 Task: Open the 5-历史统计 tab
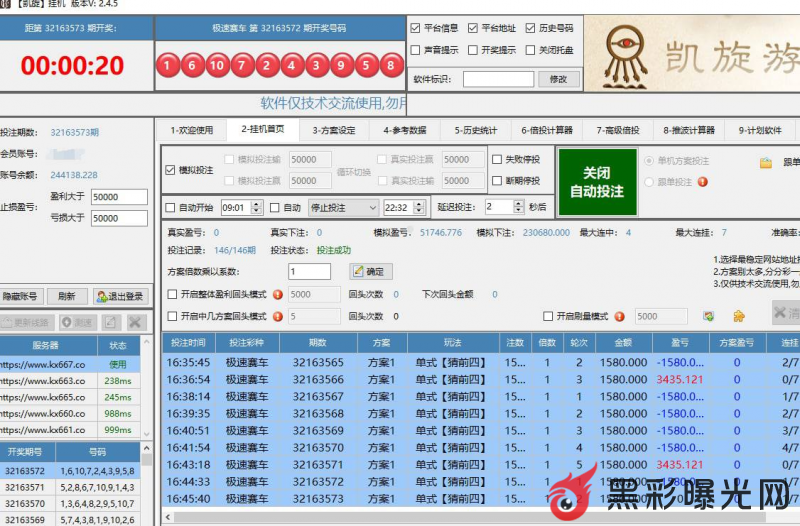tap(476, 130)
